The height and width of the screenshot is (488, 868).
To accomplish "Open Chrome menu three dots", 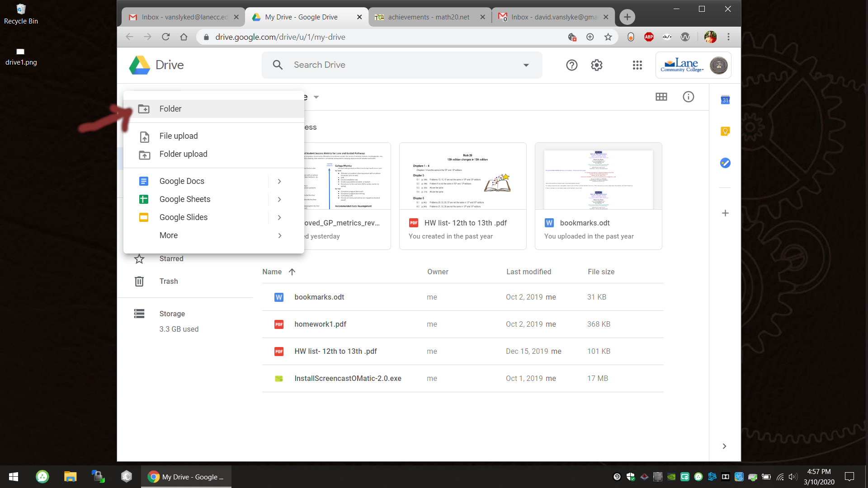I will point(728,37).
